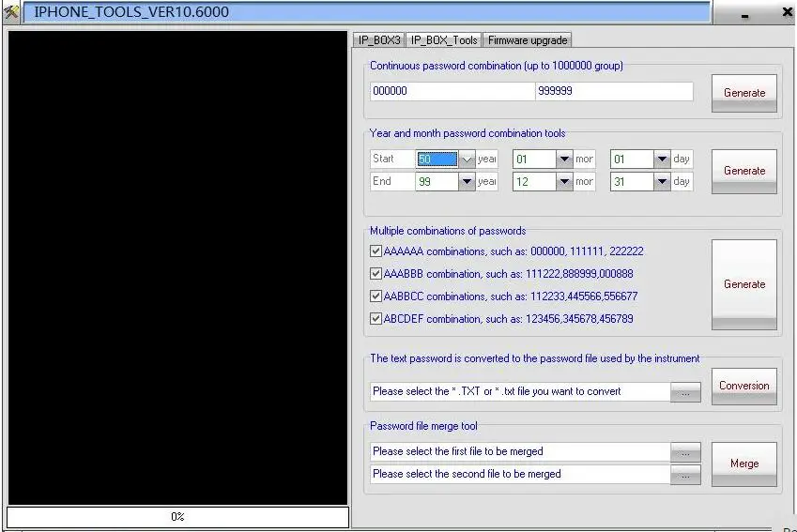Browse for the second file to merge
This screenshot has width=797, height=532.
tap(685, 475)
